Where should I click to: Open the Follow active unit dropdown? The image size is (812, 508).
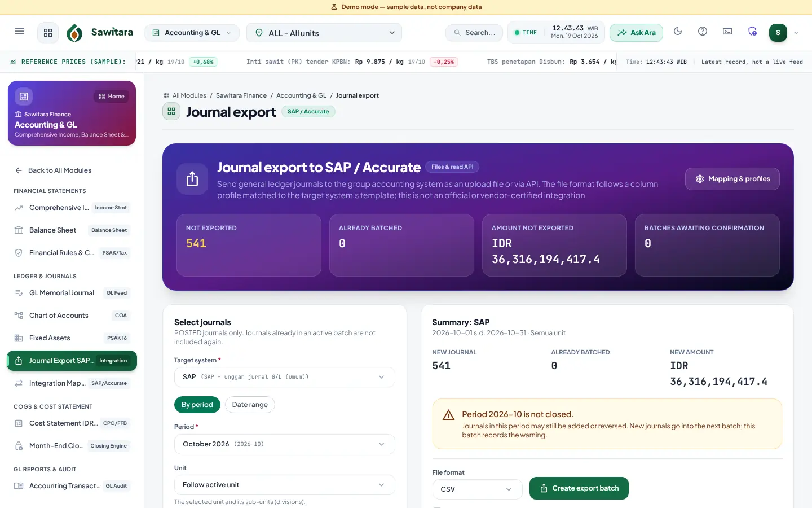point(285,485)
